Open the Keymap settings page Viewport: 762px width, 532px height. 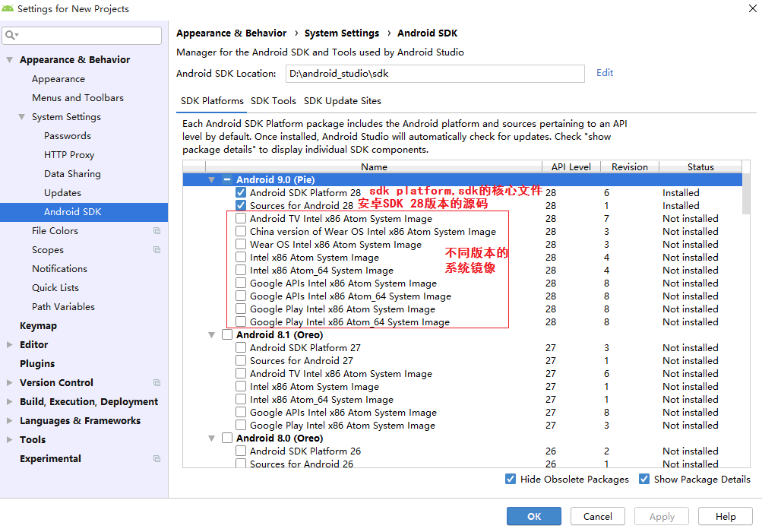39,325
